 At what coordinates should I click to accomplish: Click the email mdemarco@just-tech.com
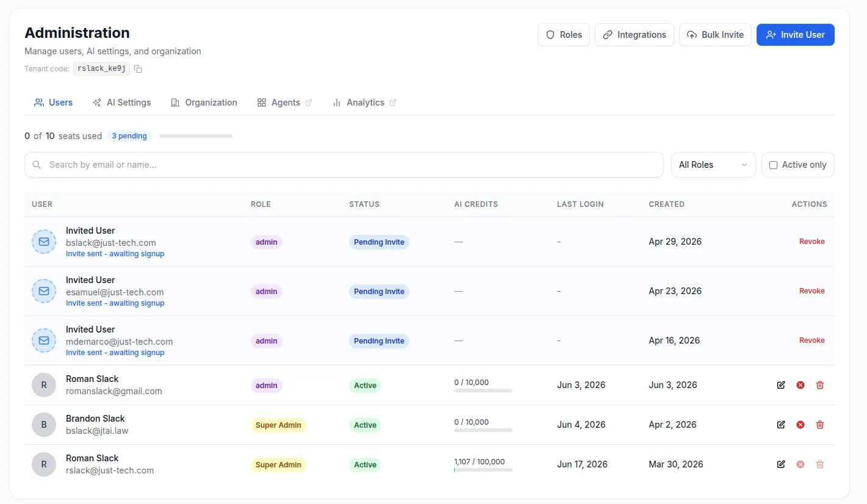(120, 342)
